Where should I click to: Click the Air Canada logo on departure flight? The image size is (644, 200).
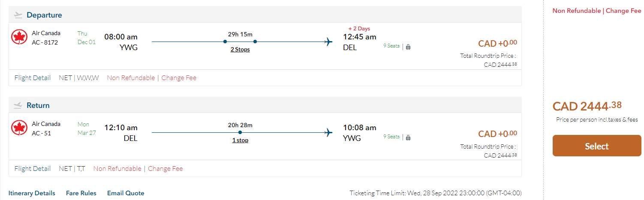[x=19, y=37]
